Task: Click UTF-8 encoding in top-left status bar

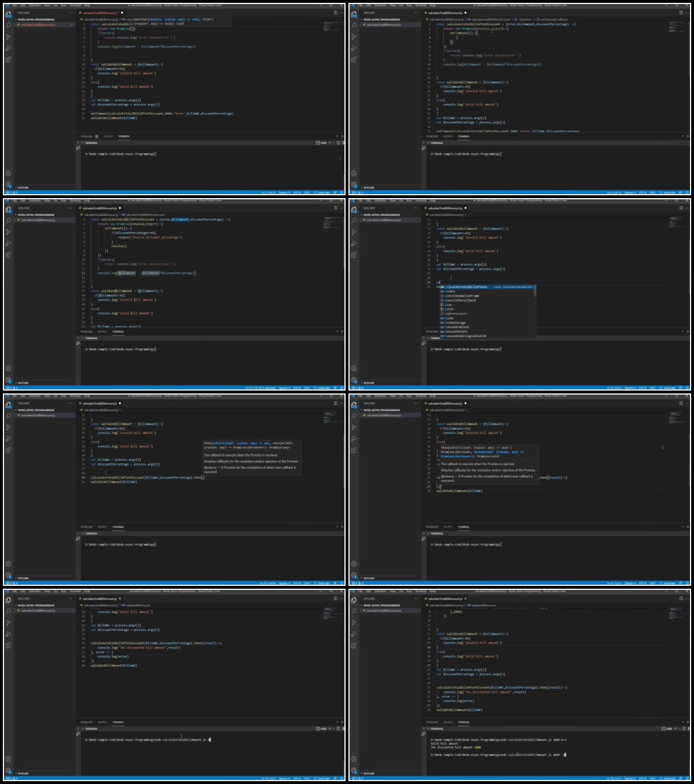Action: (x=297, y=192)
